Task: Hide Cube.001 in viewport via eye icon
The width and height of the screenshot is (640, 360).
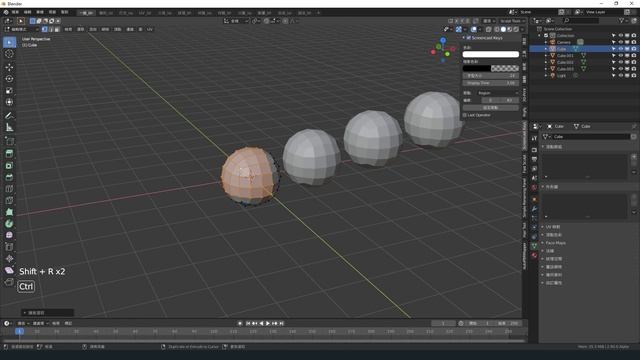Action: click(620, 56)
